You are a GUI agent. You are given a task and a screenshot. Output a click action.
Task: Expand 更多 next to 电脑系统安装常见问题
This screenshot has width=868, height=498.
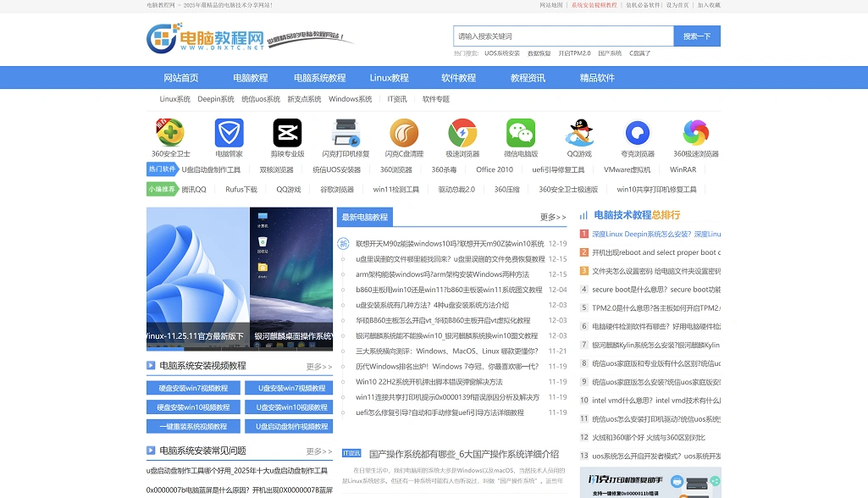[x=319, y=451]
